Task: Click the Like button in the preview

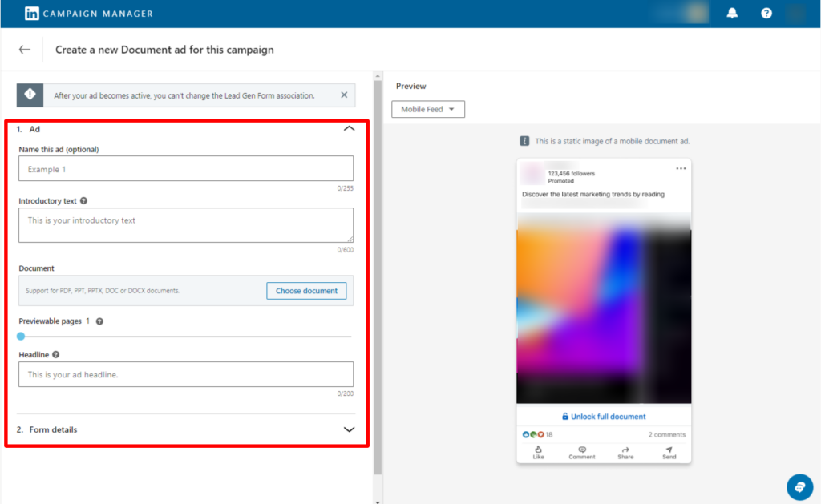Action: click(x=538, y=453)
